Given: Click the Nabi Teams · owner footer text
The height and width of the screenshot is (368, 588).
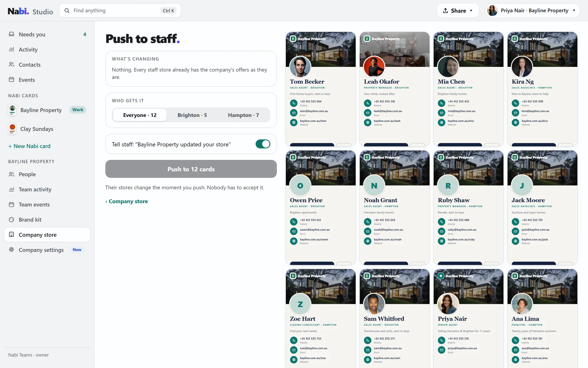Looking at the screenshot, I should coord(29,355).
